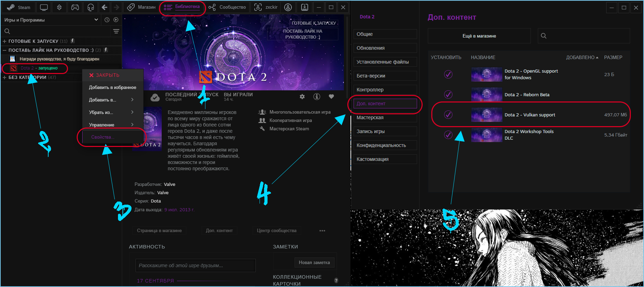This screenshot has width=644, height=287.
Task: Click the up-down arrows icon in top bar
Action: [59, 7]
